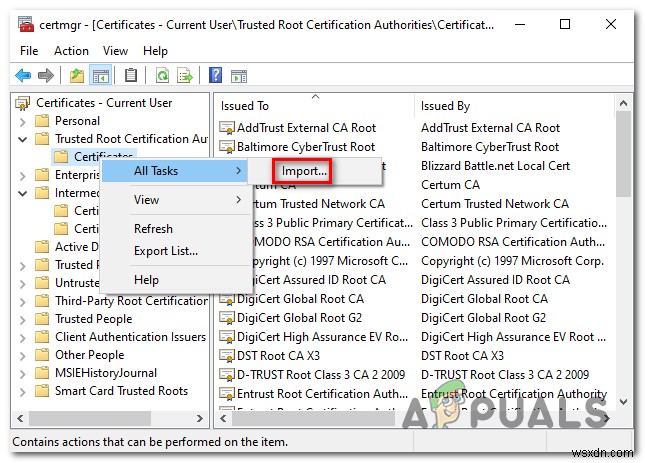Click the AddTrust External CA Root certificate icon

point(227,128)
